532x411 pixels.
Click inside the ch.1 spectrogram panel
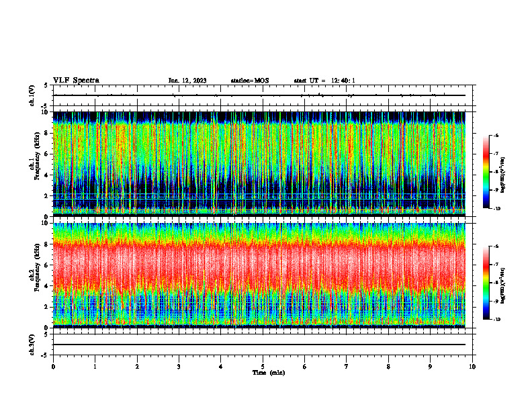[x=259, y=164]
